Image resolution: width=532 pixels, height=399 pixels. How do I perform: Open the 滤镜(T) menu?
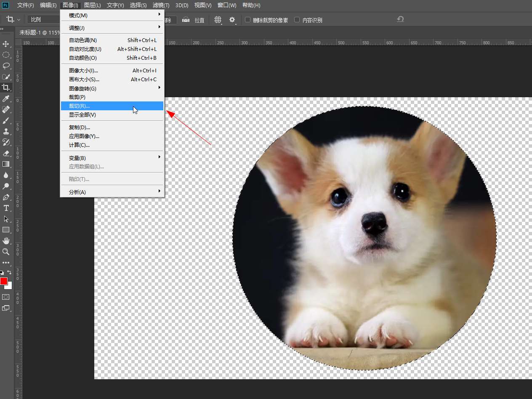pos(161,5)
